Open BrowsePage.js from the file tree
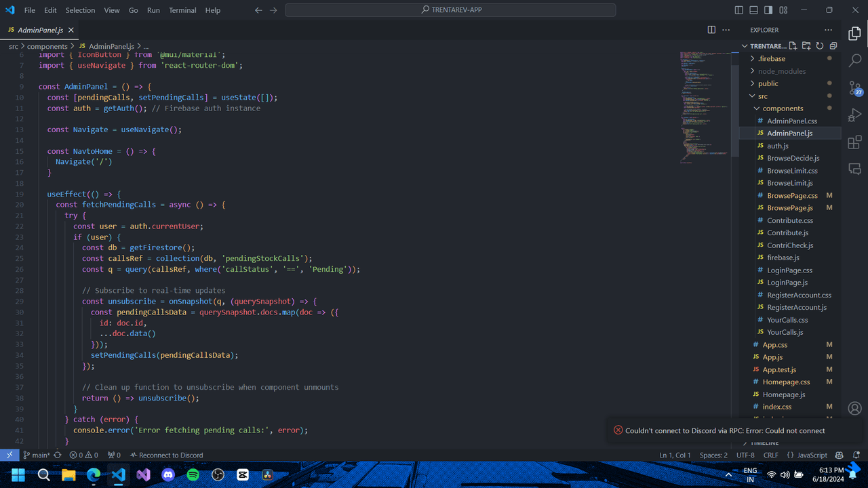Image resolution: width=868 pixels, height=488 pixels. [x=789, y=208]
